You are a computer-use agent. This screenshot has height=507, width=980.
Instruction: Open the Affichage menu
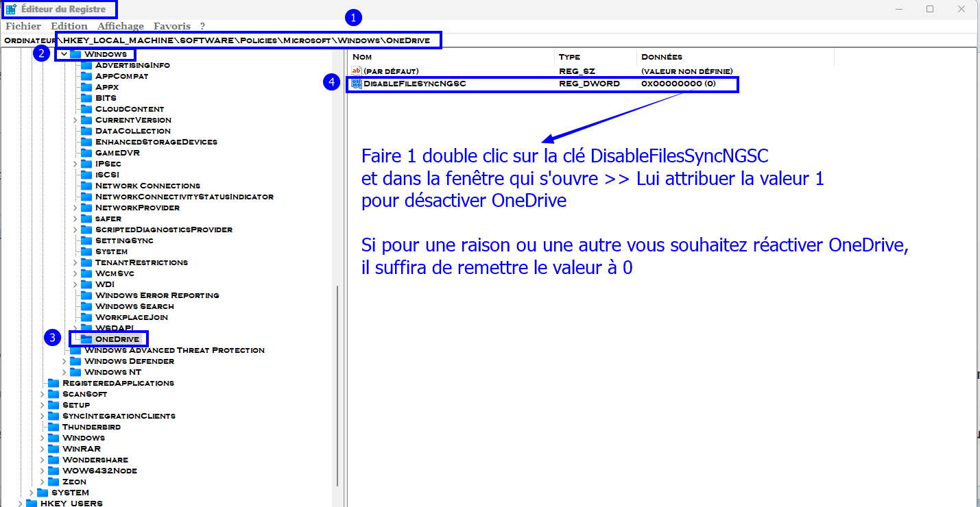[x=121, y=26]
